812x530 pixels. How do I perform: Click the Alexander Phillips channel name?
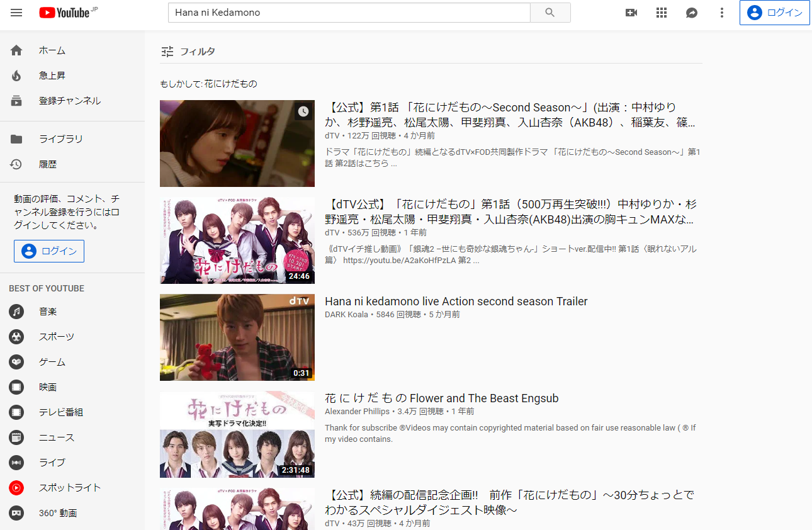(357, 411)
